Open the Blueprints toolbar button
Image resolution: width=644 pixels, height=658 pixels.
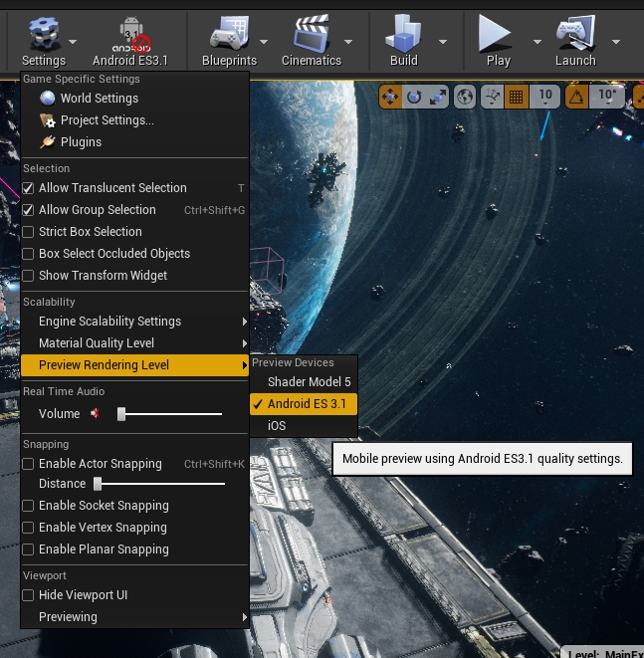pyautogui.click(x=228, y=40)
